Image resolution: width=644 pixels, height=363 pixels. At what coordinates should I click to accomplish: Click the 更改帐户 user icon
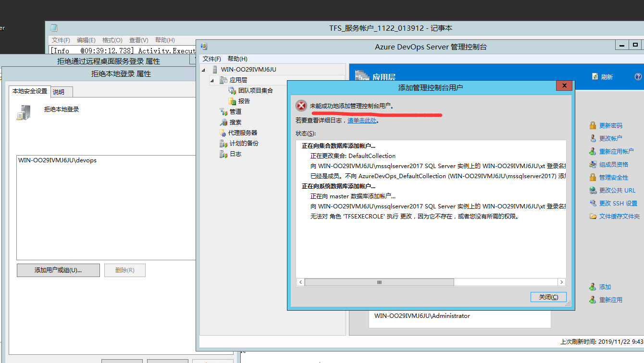pyautogui.click(x=593, y=138)
